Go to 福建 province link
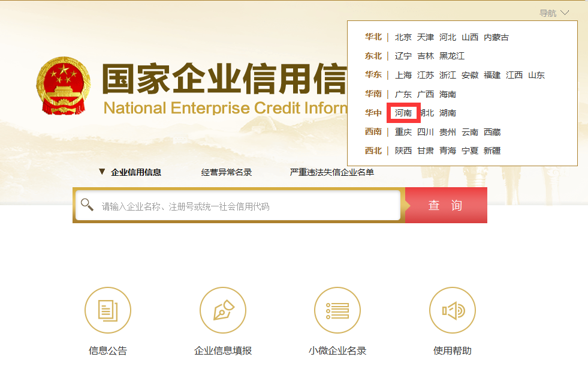This screenshot has height=387, width=588. [x=492, y=75]
